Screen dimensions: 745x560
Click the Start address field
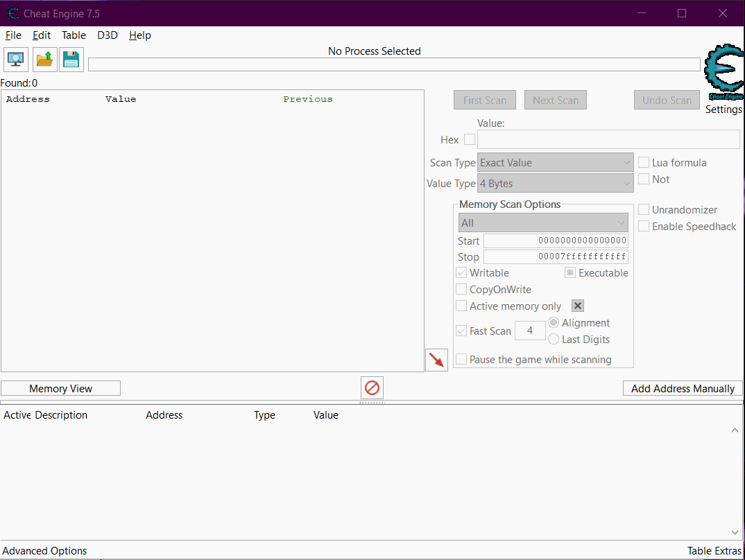click(x=556, y=240)
